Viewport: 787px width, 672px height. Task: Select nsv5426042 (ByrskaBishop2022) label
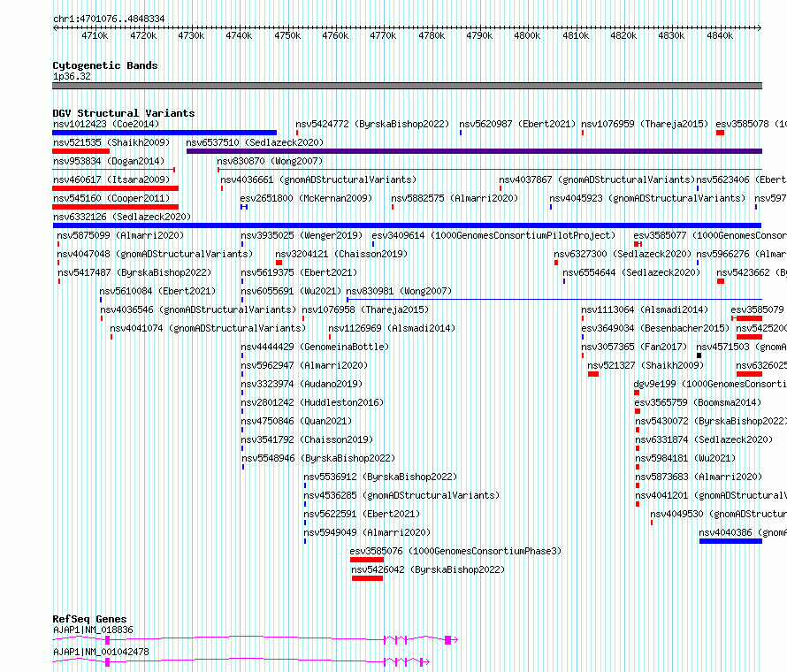[x=428, y=569]
